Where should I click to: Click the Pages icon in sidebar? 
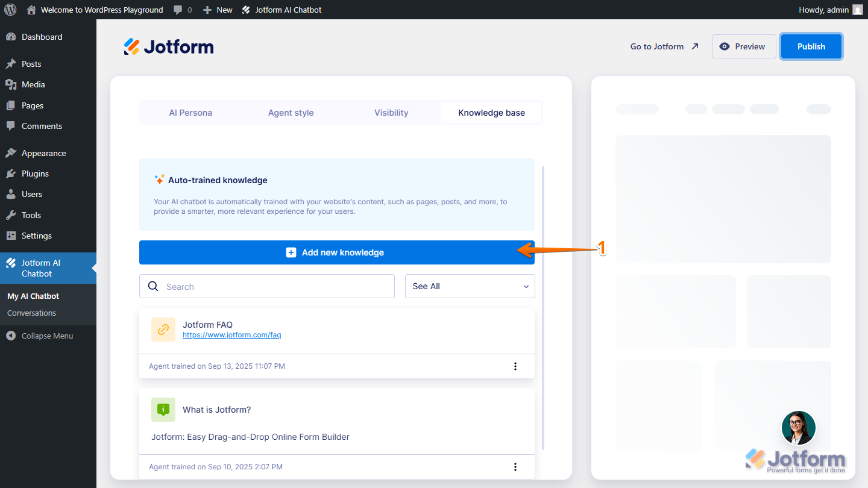pyautogui.click(x=11, y=105)
